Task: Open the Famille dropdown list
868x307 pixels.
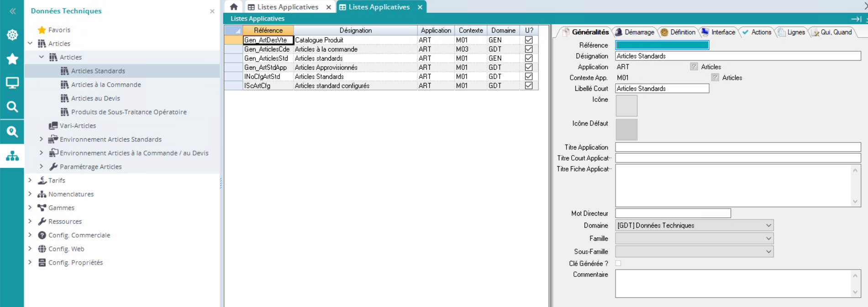Action: point(768,239)
